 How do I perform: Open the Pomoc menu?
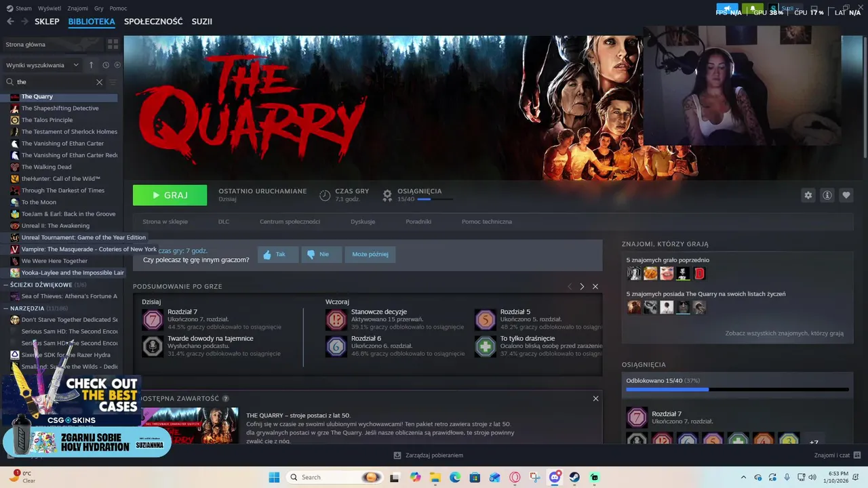click(118, 8)
